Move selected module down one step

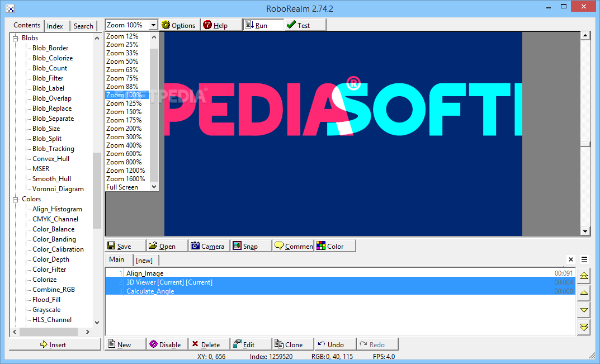584,310
